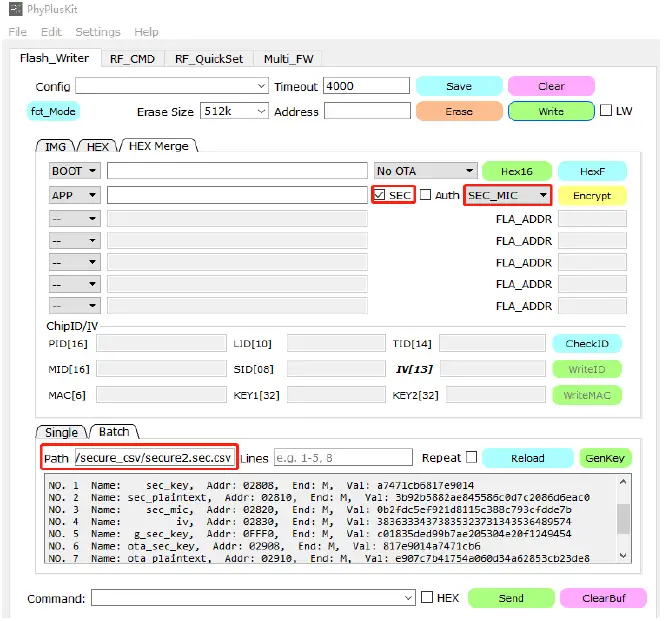Click the first FLA_ADDR input field
This screenshot has width=666, height=621.
[592, 219]
